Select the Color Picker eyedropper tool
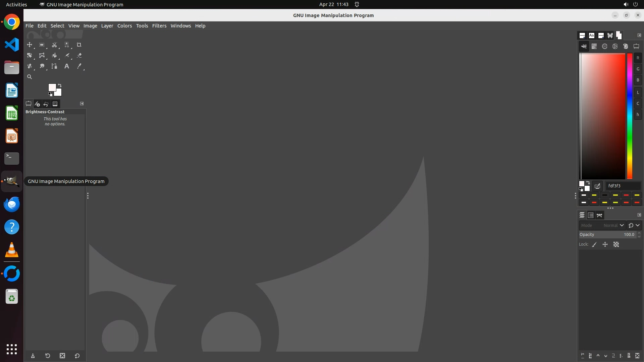 (x=79, y=66)
